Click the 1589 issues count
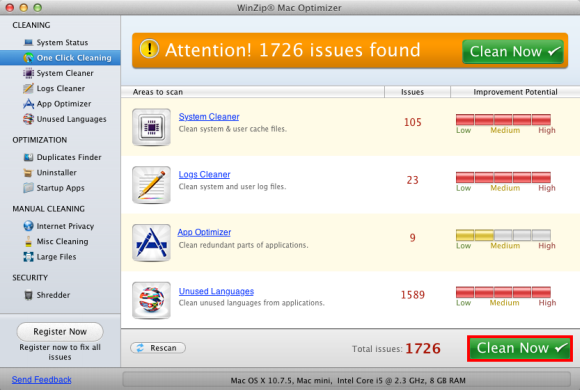This screenshot has height=390, width=580. coord(413,295)
